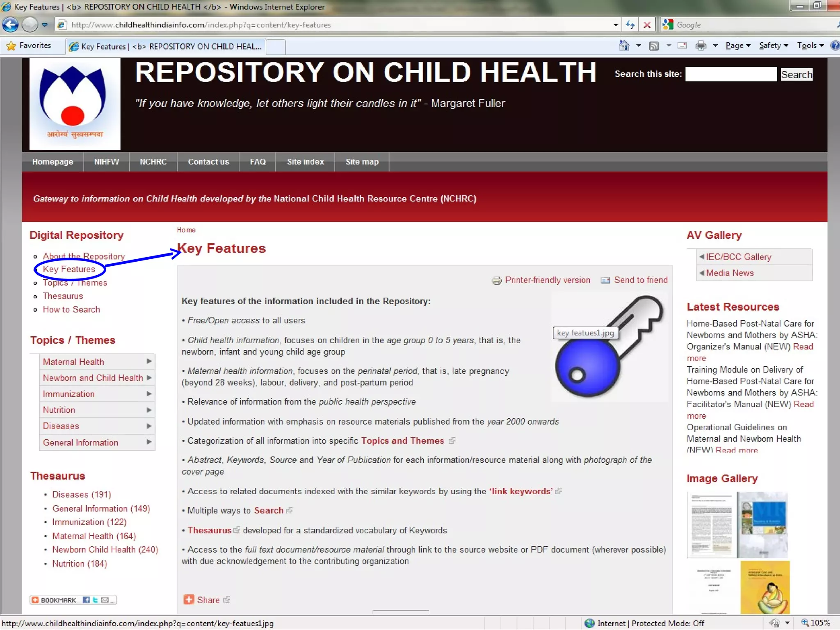Viewport: 840px width, 630px height.
Task: Click the browser Back arrow button
Action: (10, 25)
